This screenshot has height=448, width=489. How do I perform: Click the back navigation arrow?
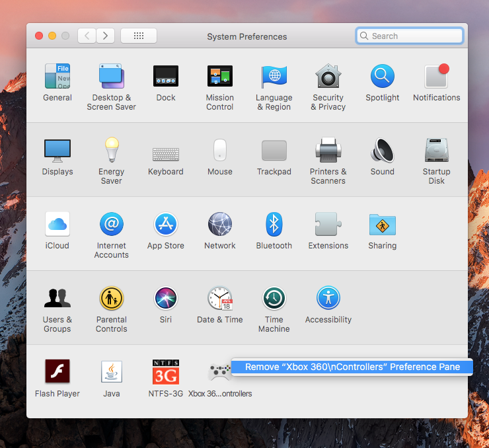(x=87, y=36)
